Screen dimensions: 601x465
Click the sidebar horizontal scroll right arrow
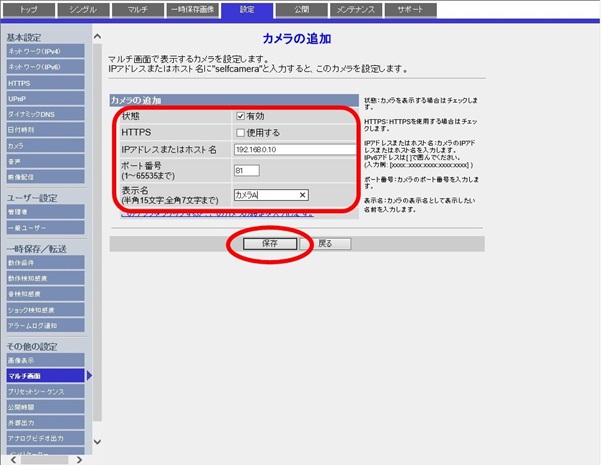pyautogui.click(x=79, y=460)
